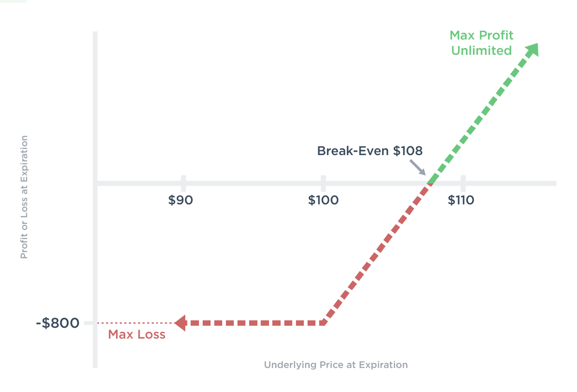This screenshot has width=577, height=392.
Task: Click the tick mark beside -$800
Action: coord(89,323)
